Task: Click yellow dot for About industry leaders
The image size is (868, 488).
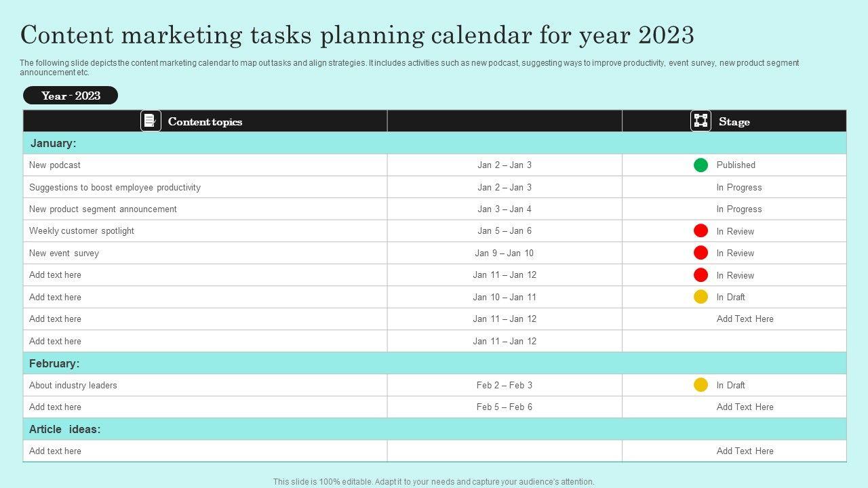Action: [701, 385]
